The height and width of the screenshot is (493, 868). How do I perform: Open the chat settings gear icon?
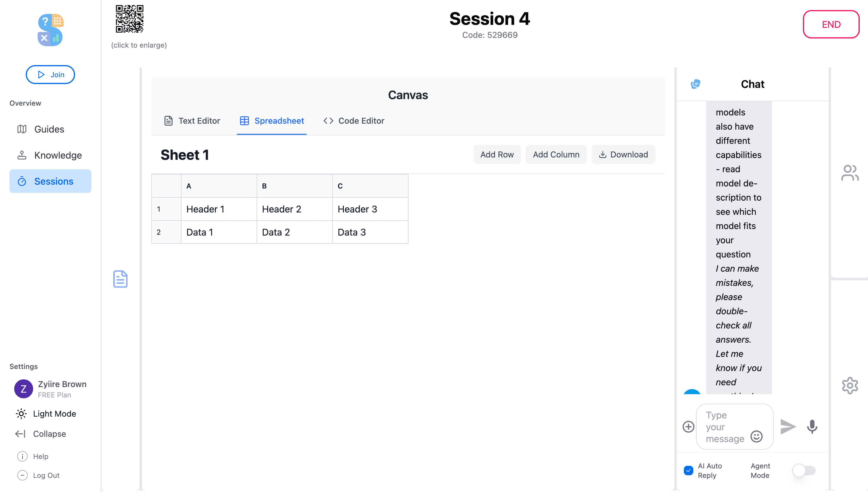(850, 385)
